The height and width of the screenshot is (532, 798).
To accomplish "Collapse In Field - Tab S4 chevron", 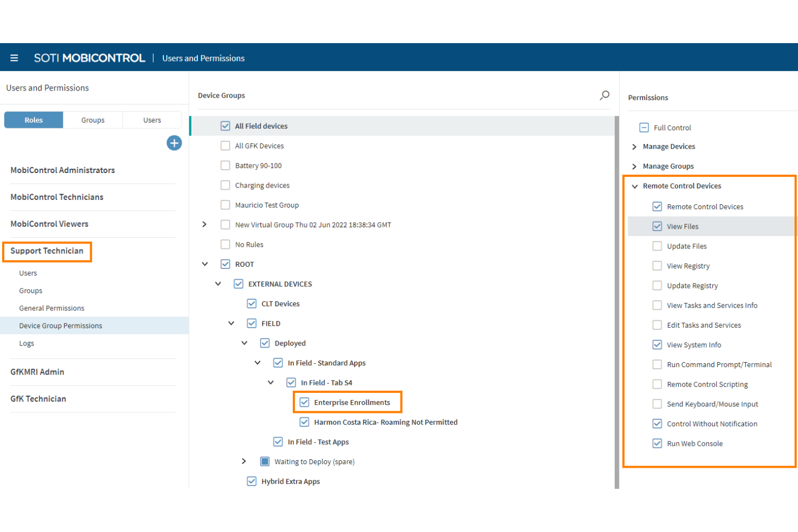I will tap(271, 383).
